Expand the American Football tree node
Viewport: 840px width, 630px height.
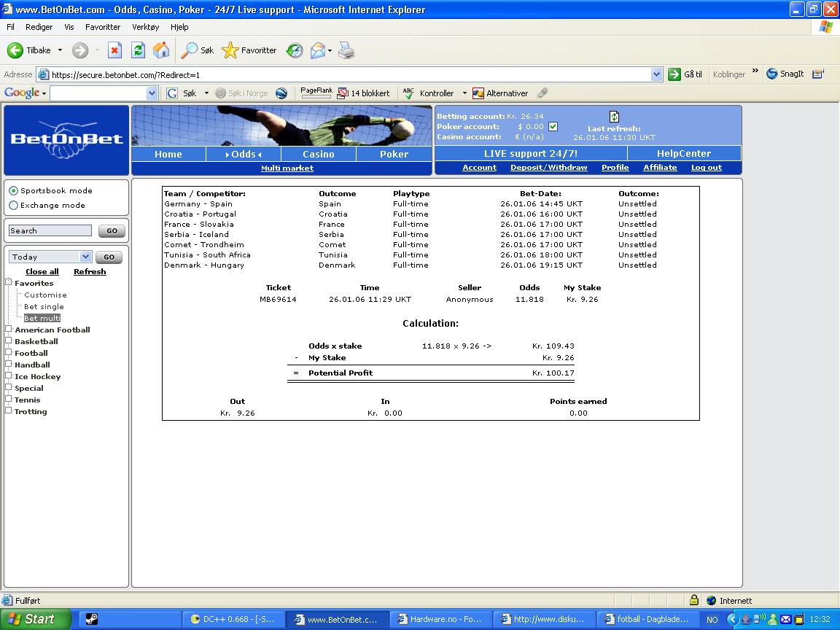(9, 330)
